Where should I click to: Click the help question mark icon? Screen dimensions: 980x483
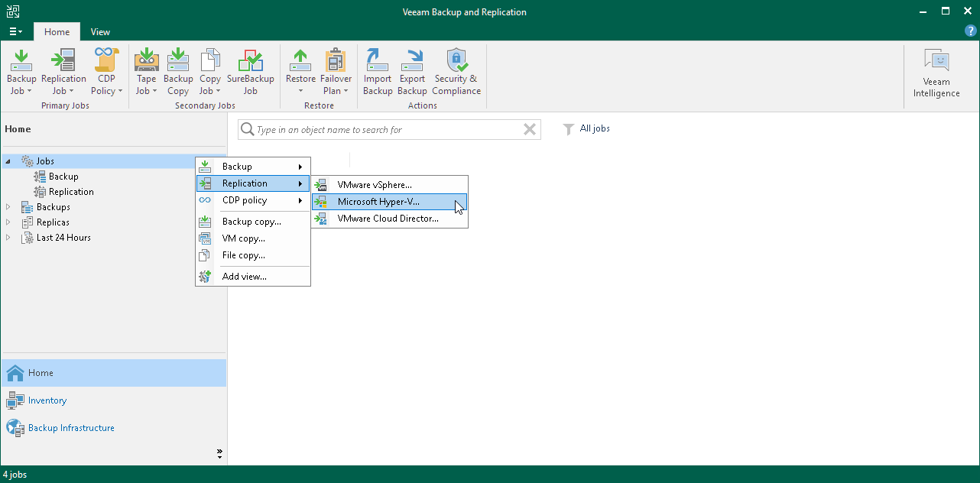(x=971, y=31)
